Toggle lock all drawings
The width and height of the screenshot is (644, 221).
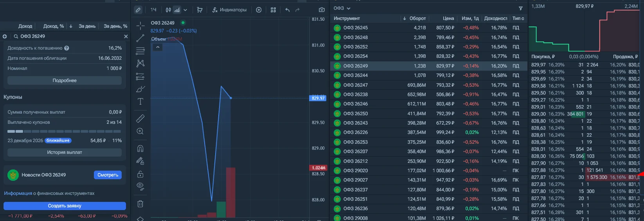tap(140, 174)
